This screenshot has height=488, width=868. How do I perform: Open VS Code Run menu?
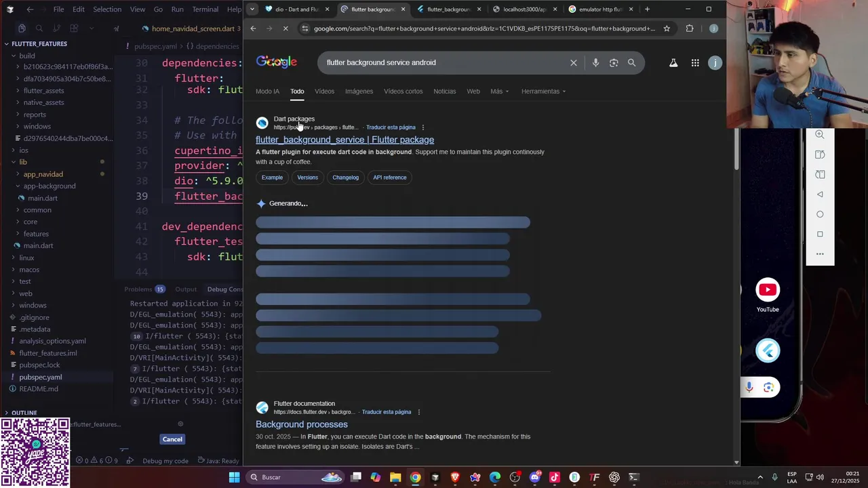177,9
